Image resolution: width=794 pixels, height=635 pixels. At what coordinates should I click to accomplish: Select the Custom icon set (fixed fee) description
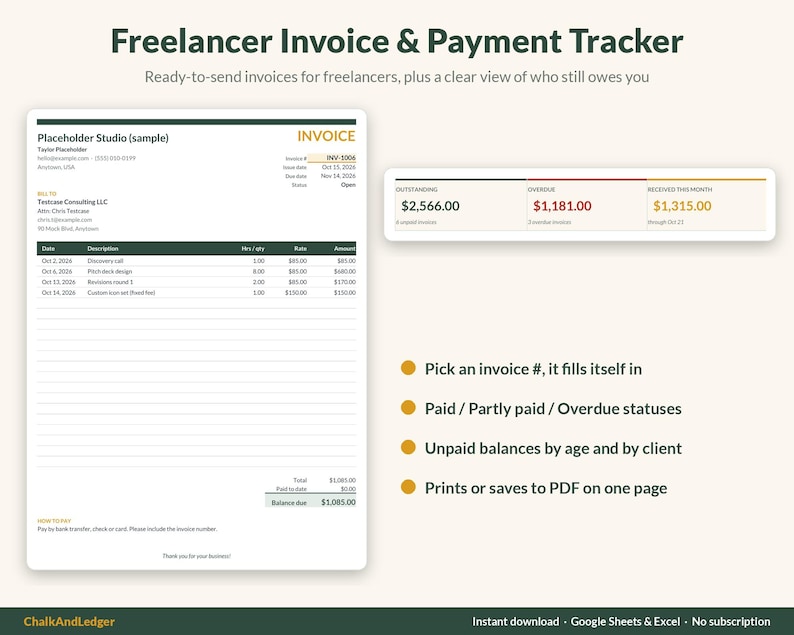[121, 293]
